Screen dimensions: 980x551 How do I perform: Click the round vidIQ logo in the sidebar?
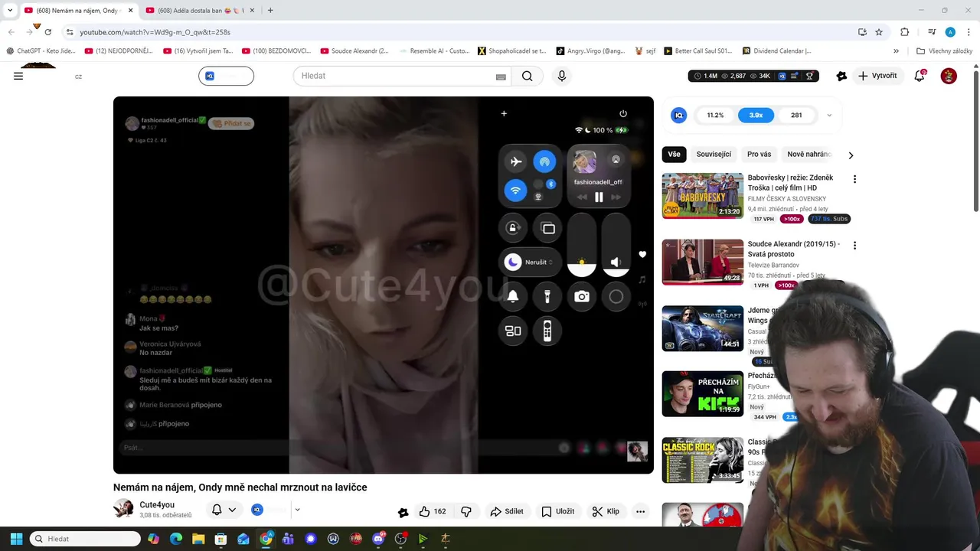[x=678, y=115]
